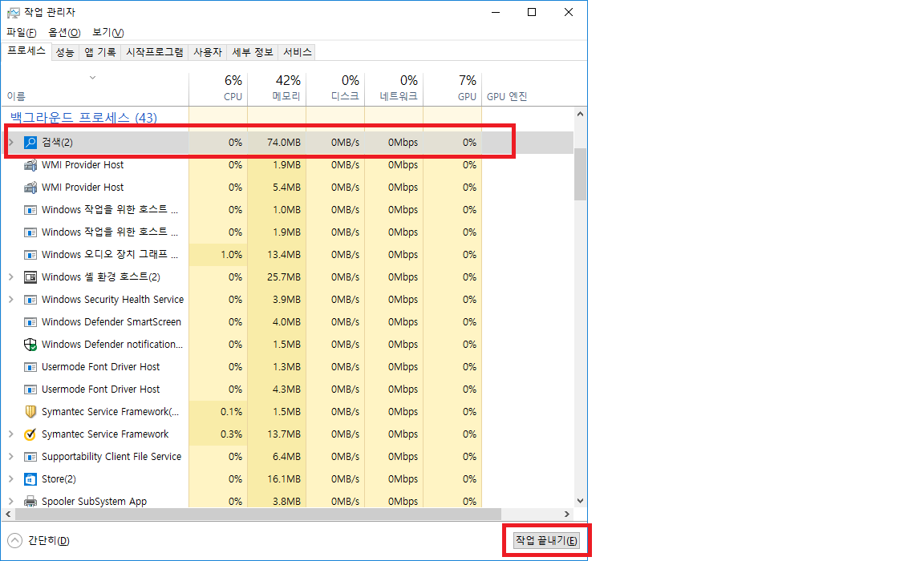Click the column chevron above 이름
This screenshot has width=924, height=561.
pyautogui.click(x=92, y=78)
